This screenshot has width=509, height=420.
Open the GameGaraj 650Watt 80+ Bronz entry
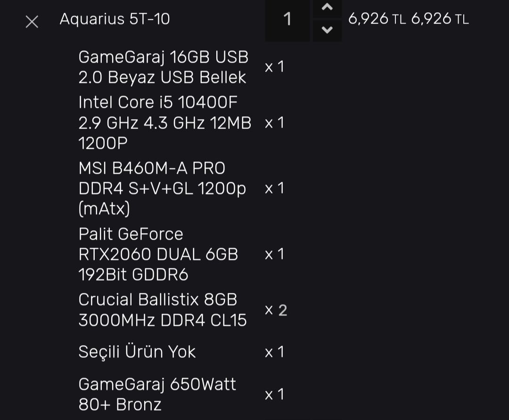coord(157,394)
